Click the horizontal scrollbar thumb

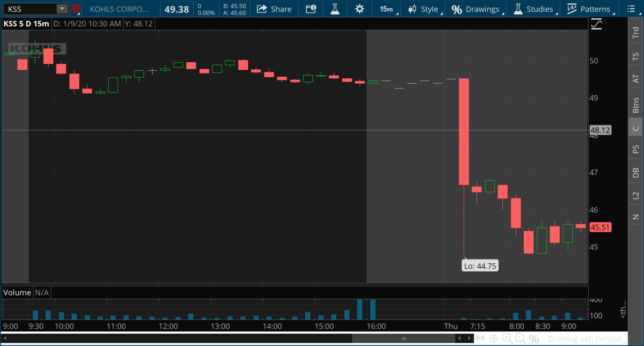point(404,338)
